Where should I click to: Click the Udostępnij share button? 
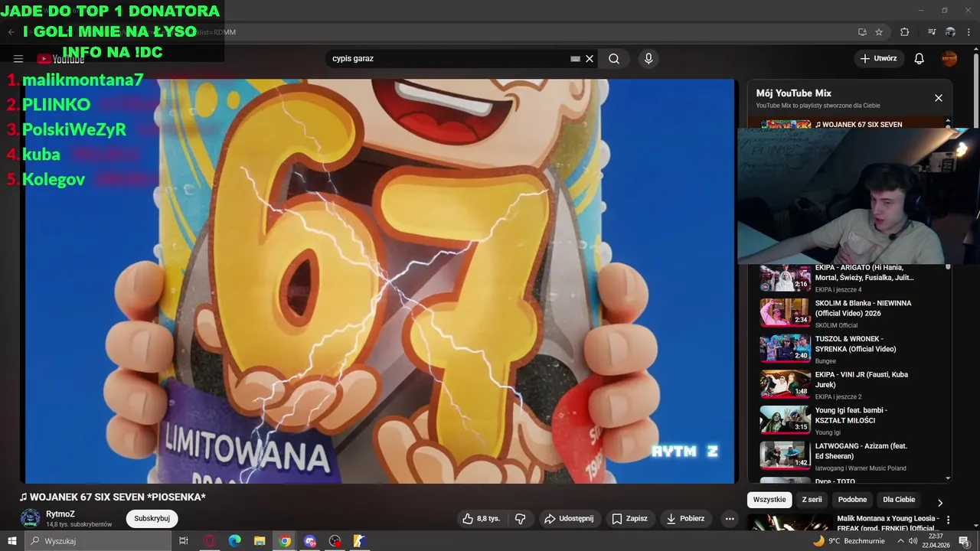click(569, 519)
